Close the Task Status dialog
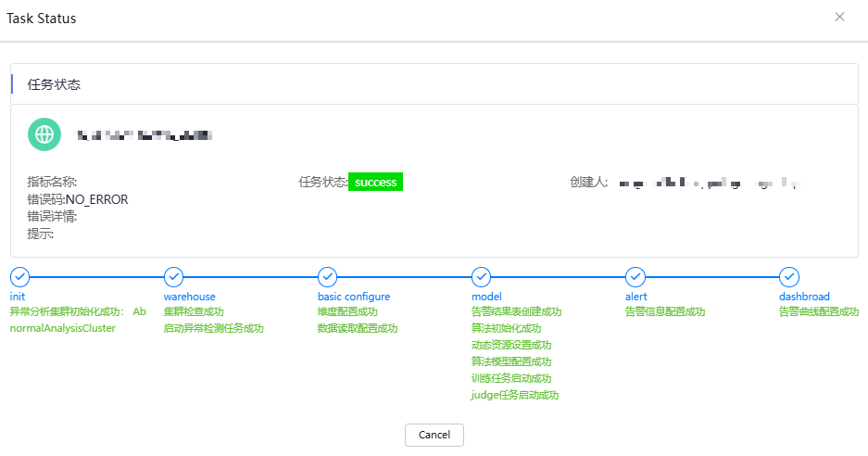 (839, 17)
